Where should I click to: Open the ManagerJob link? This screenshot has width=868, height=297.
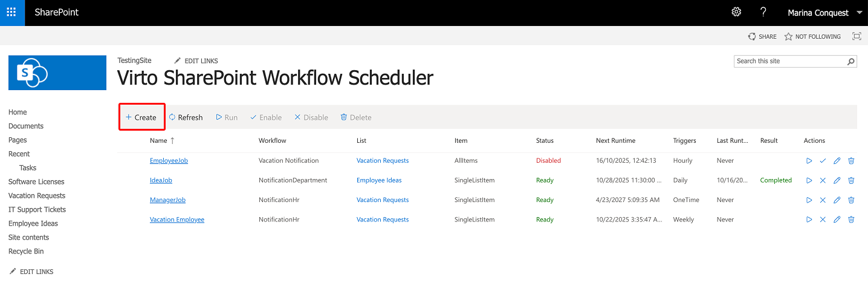pos(167,200)
